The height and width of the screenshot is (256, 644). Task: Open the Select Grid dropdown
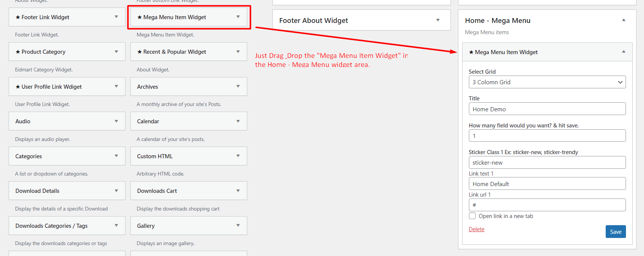click(547, 82)
